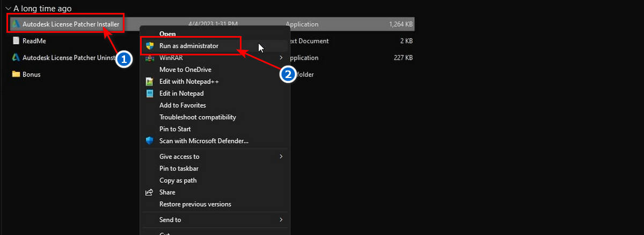
Task: Click the WinRAR icon in the context menu
Action: [x=150, y=58]
